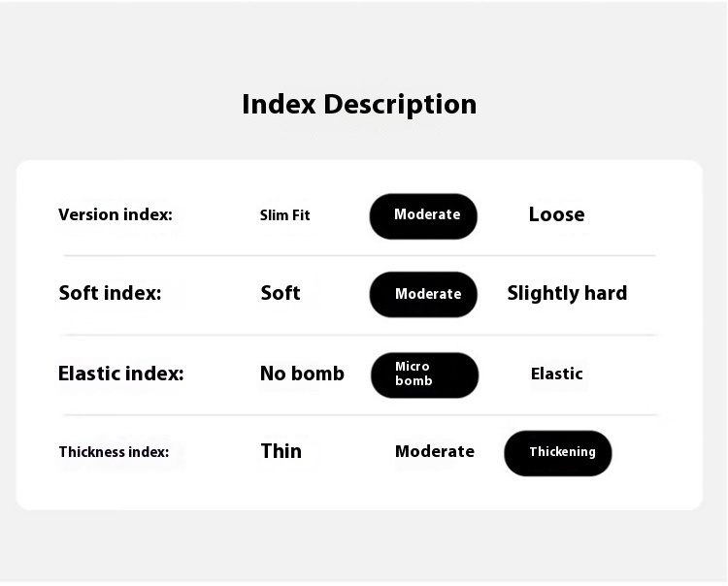
Task: Click the Micro bomb pill
Action: [x=424, y=374]
